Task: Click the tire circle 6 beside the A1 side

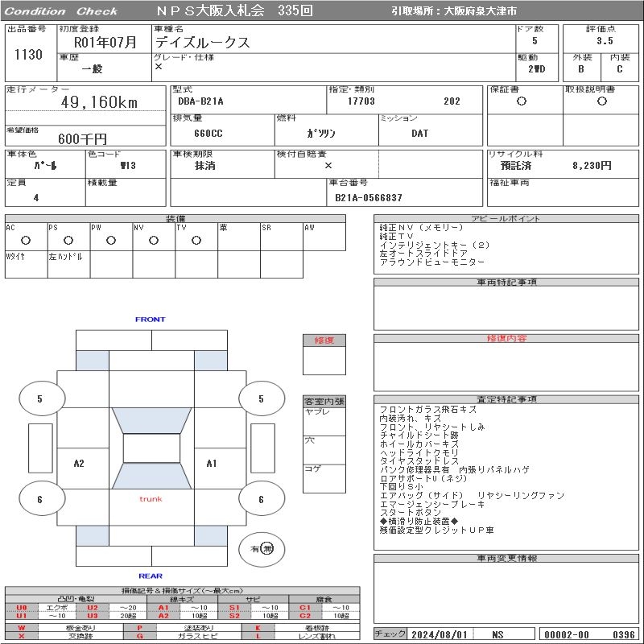Action: pos(262,499)
